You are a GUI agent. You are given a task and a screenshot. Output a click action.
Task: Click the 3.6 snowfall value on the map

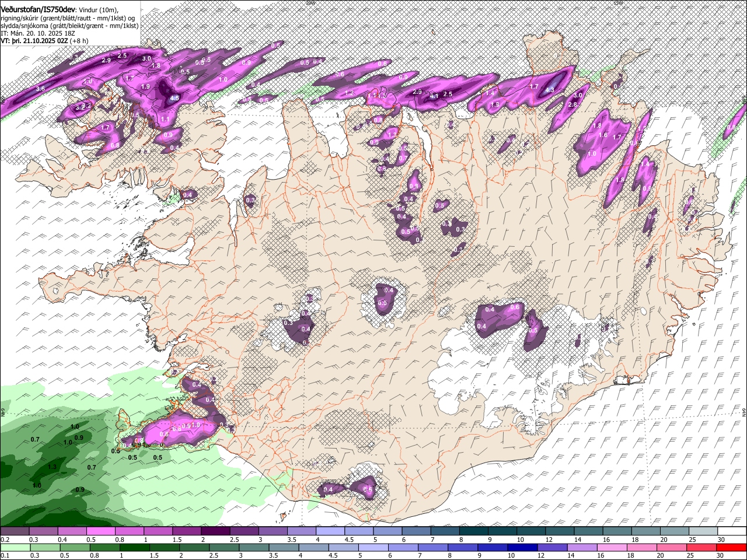40,89
